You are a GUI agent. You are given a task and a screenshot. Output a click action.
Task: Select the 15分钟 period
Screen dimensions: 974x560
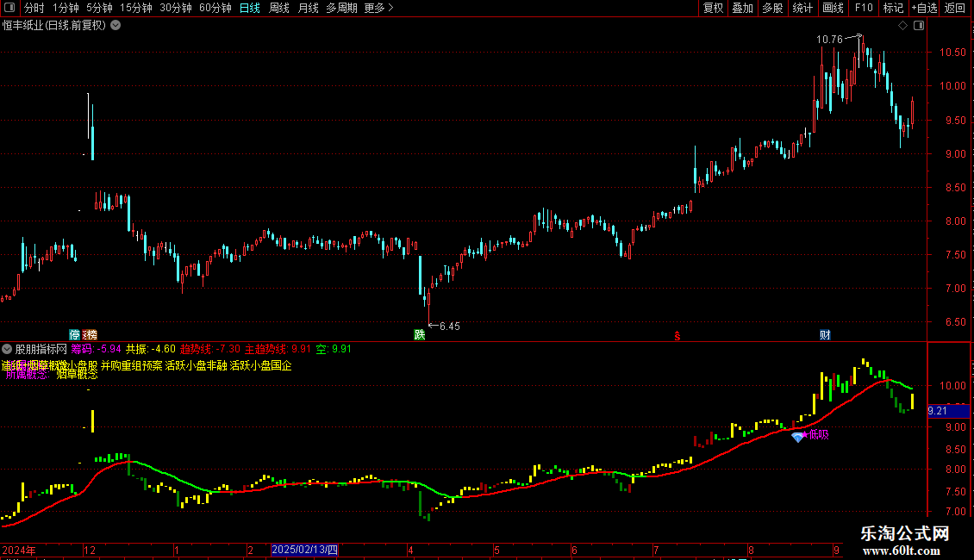135,8
